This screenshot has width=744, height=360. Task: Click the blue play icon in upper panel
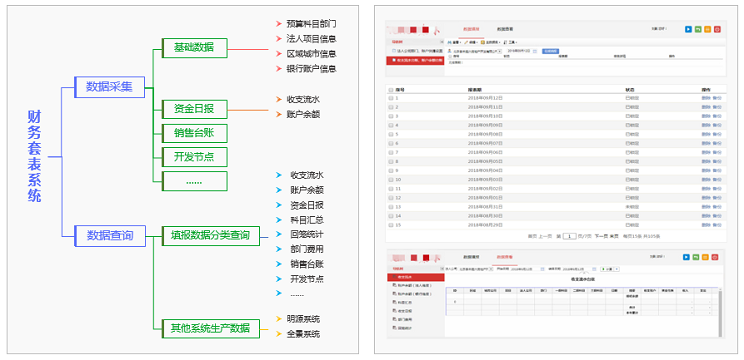pyautogui.click(x=688, y=29)
